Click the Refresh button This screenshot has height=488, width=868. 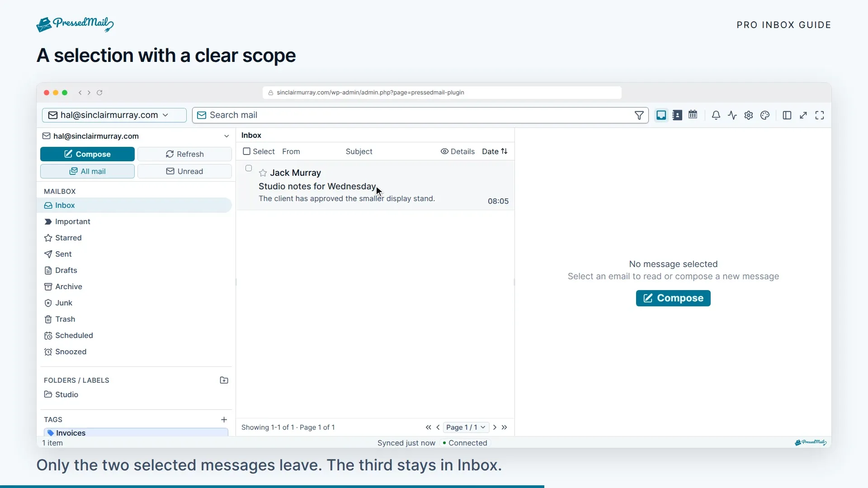184,154
